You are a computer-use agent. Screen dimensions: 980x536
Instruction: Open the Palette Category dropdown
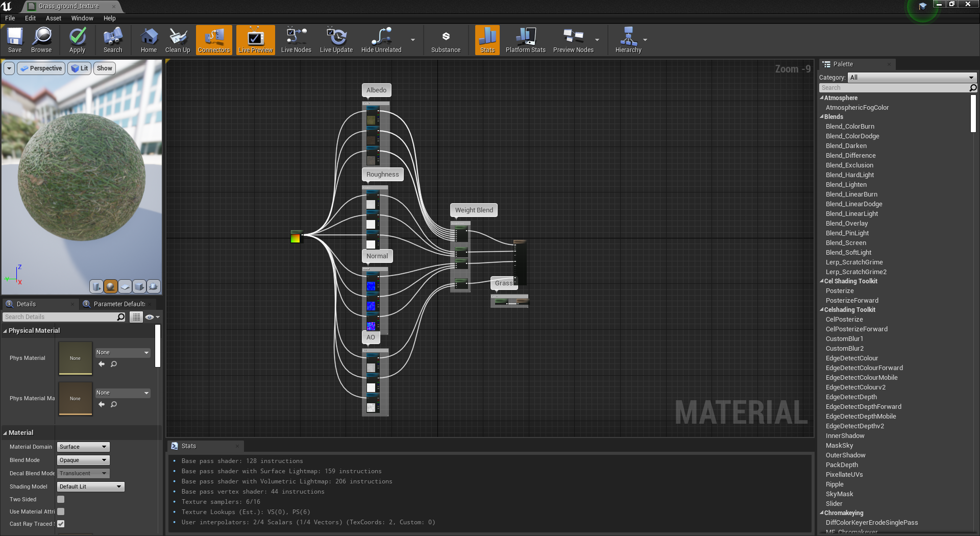912,78
